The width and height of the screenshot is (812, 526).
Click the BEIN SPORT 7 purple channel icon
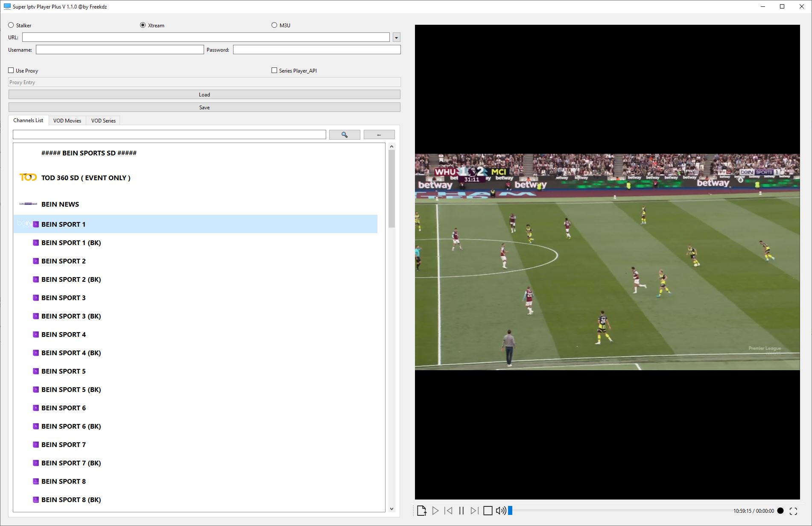coord(36,444)
